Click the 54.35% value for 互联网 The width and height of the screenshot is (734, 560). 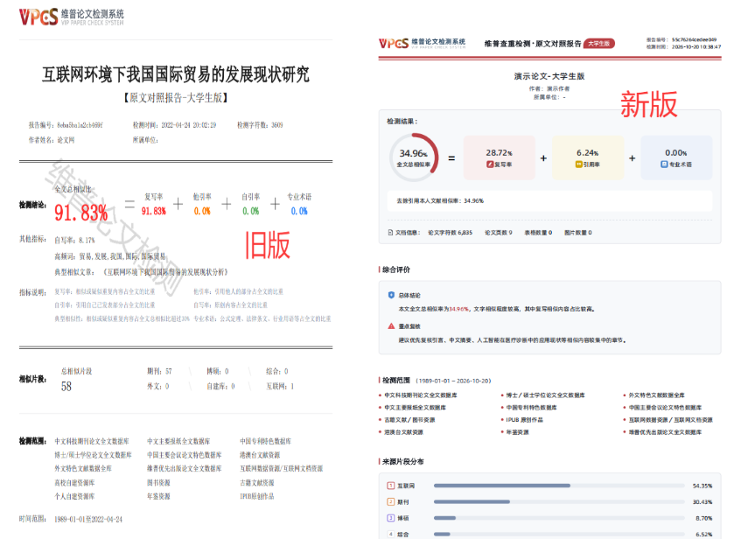703,486
